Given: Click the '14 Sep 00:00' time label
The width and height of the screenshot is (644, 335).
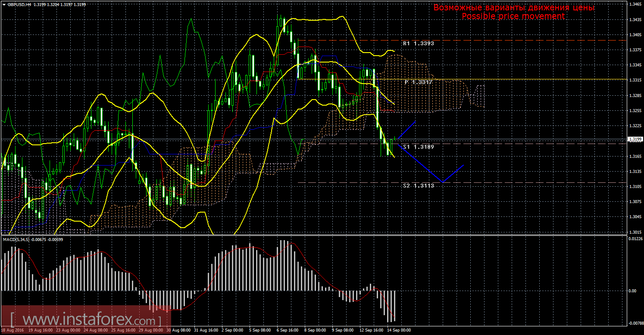Looking at the screenshot, I should [x=399, y=330].
